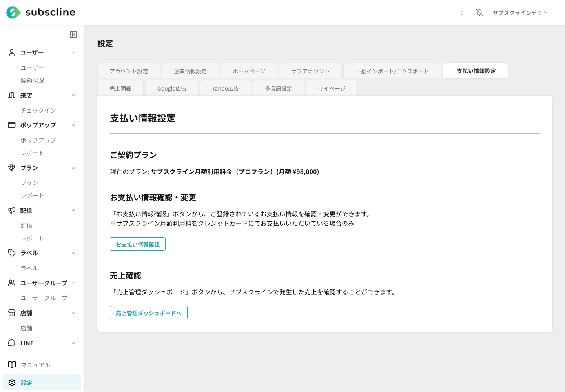Open the Yahoo広告 tab
Screen dimensions: 565x392
(x=226, y=88)
